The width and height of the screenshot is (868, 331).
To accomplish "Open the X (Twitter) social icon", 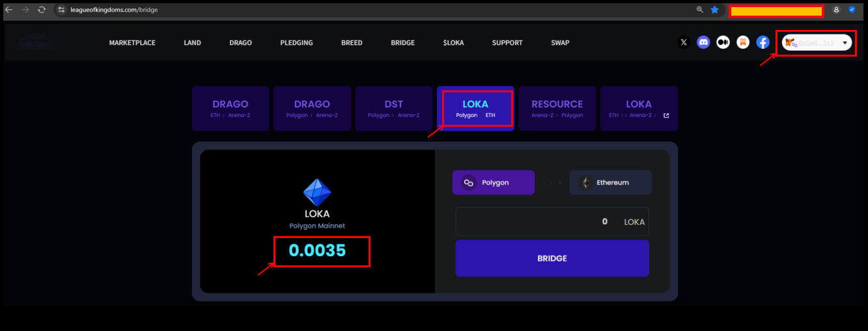I will 683,42.
